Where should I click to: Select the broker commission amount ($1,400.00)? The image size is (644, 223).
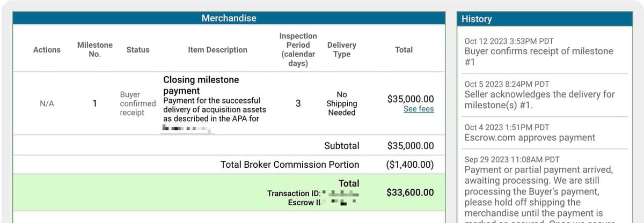[x=409, y=165]
